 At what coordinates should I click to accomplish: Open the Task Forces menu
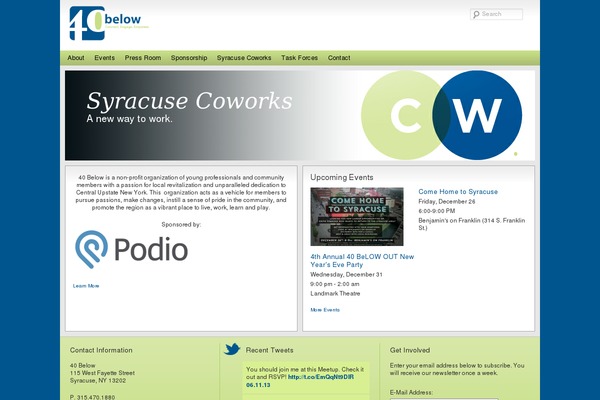(x=300, y=58)
